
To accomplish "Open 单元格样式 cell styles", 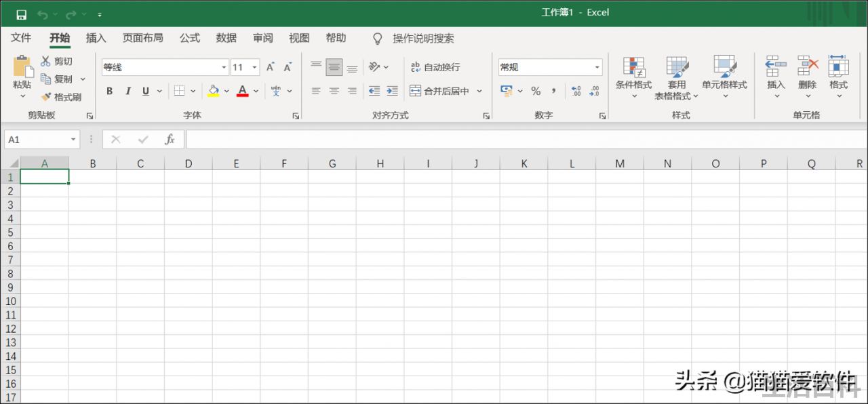I will (x=724, y=78).
